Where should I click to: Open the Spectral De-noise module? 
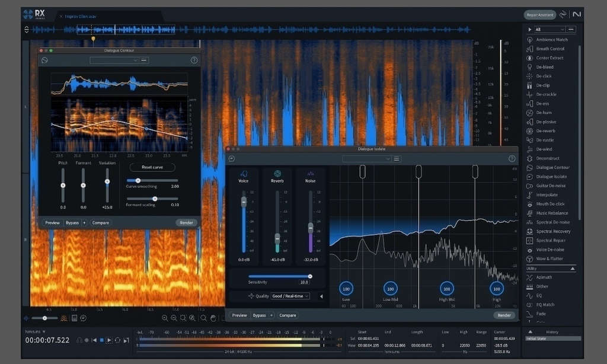(x=548, y=222)
